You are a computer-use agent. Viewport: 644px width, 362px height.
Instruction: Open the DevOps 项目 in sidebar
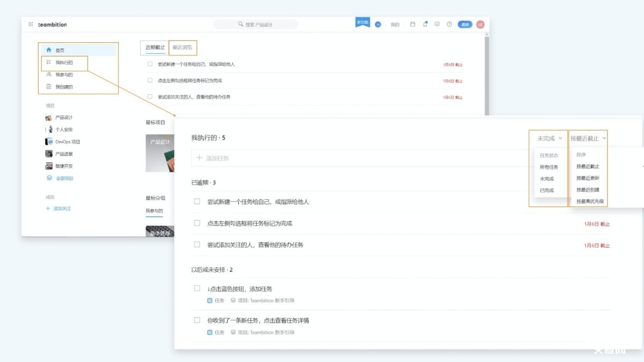click(67, 142)
